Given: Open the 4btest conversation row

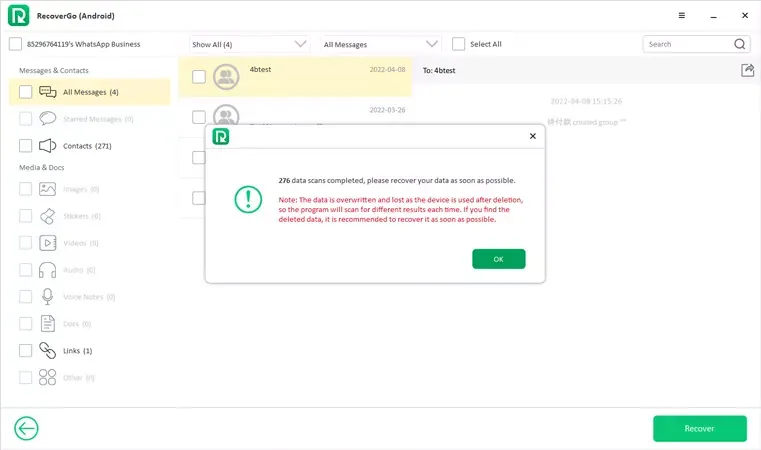Looking at the screenshot, I should click(x=295, y=77).
